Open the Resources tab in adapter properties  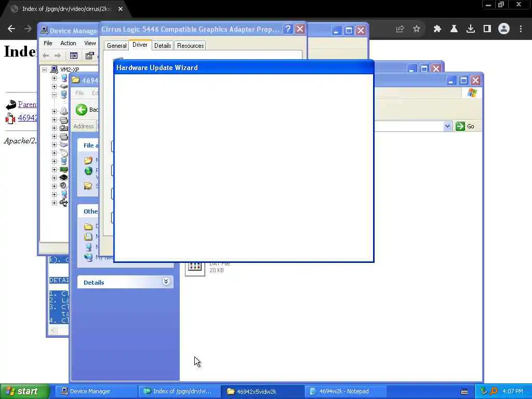tap(190, 46)
